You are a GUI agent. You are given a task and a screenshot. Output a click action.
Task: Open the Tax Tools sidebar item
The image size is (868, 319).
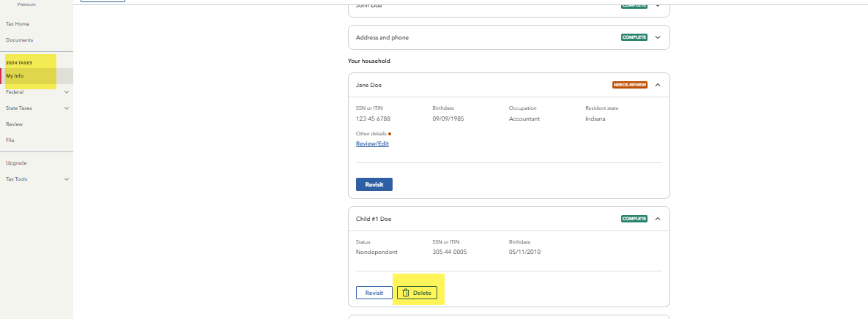[17, 179]
